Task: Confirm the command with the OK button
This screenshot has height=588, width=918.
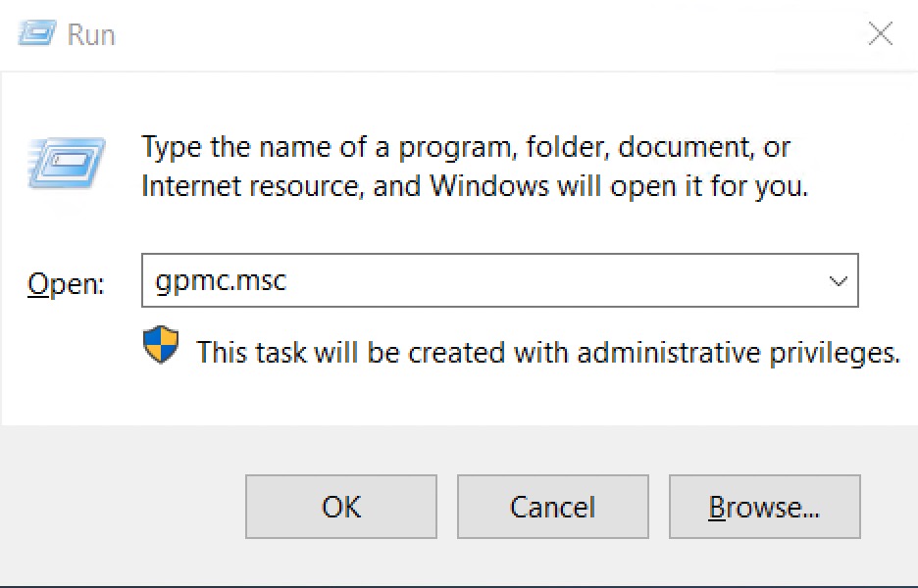Action: click(x=340, y=507)
